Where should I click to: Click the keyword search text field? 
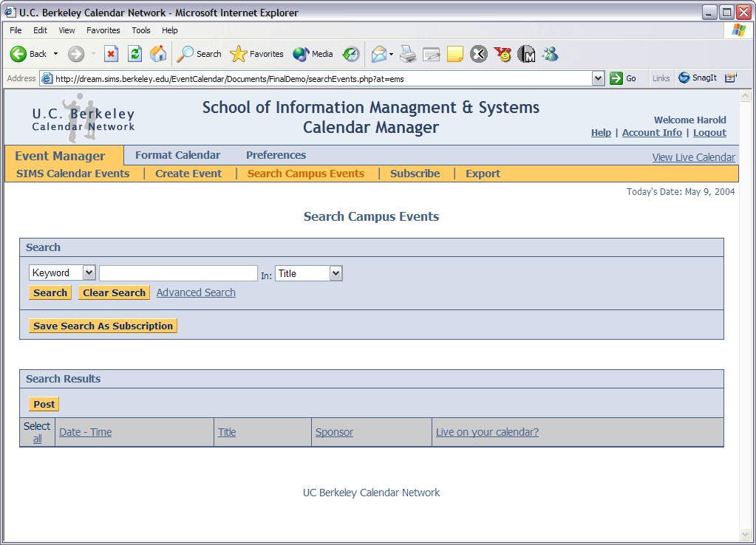click(x=178, y=272)
